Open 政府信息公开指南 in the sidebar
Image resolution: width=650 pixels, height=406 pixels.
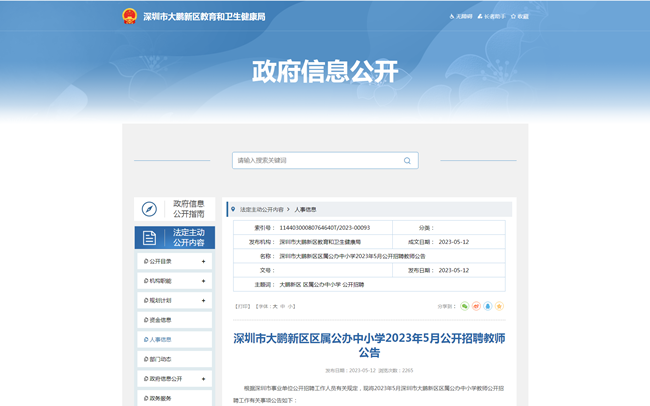point(175,209)
